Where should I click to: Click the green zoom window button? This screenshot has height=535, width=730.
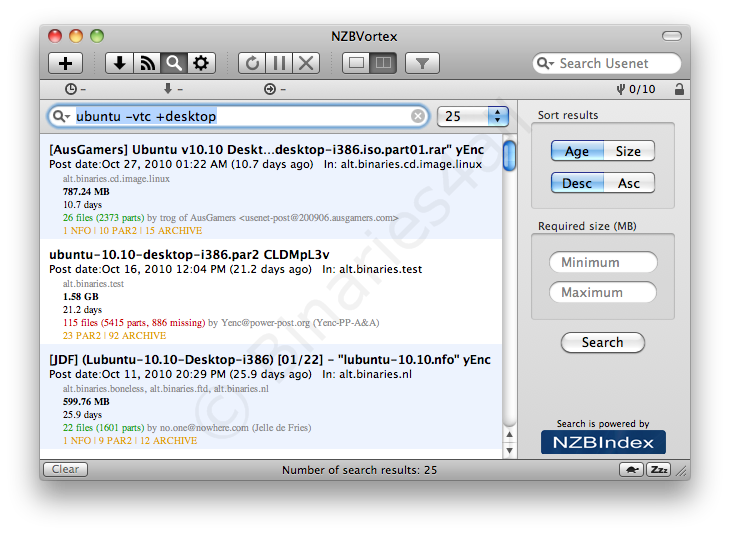click(x=97, y=36)
